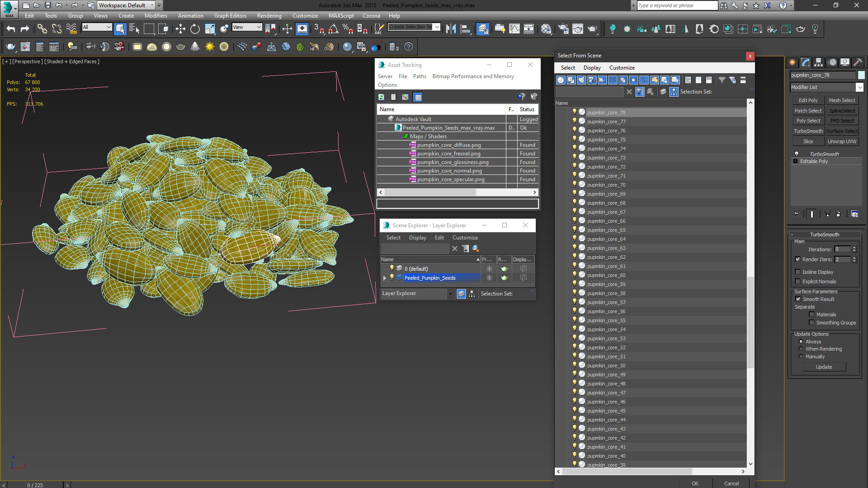This screenshot has width=868, height=488.
Task: Enable the Separate by Materials checkbox
Action: pos(811,314)
